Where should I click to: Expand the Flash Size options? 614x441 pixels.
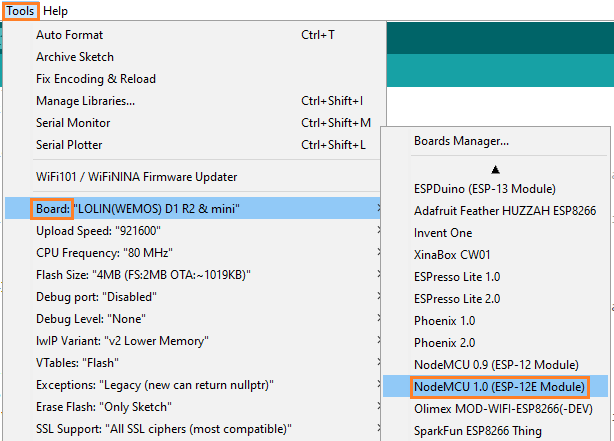coord(142,274)
